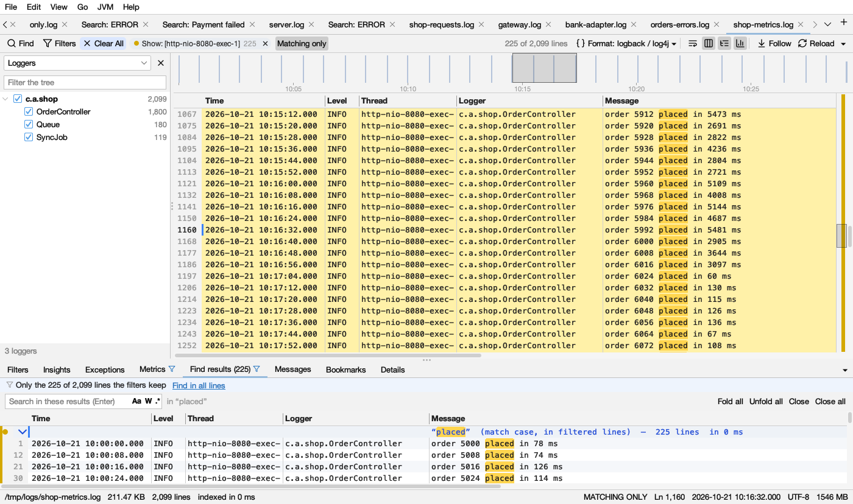Uncheck the OrderController logger checkbox
Image resolution: width=853 pixels, height=504 pixels.
tap(29, 111)
